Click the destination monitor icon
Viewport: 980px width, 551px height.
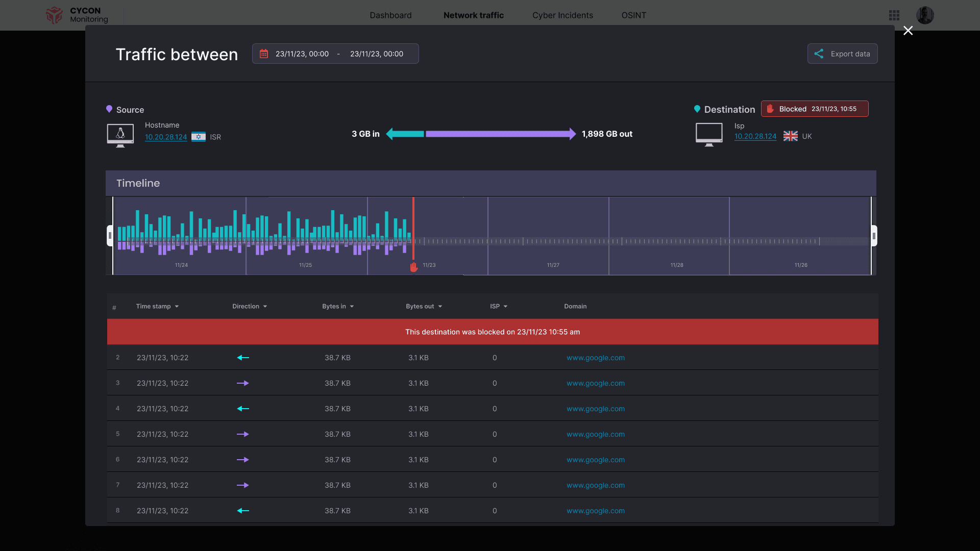pyautogui.click(x=709, y=135)
